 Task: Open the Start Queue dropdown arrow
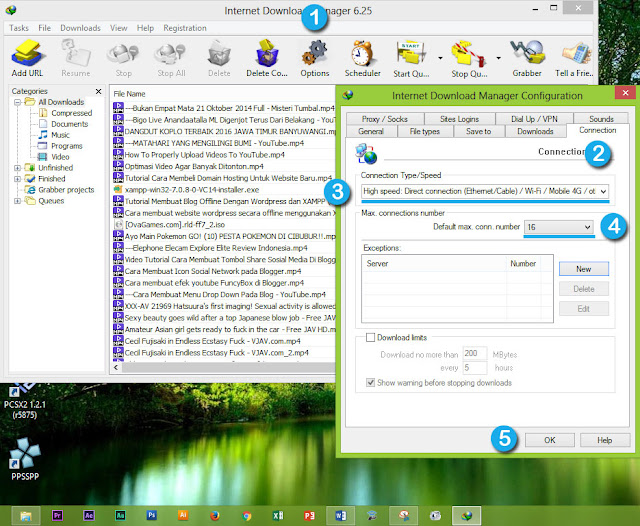(x=440, y=58)
